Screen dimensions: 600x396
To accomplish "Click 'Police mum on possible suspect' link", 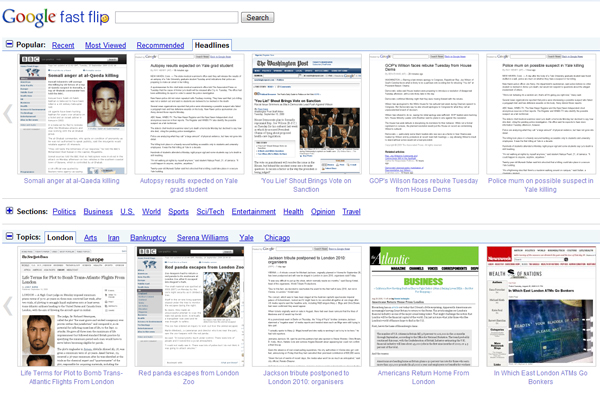I will (x=540, y=185).
